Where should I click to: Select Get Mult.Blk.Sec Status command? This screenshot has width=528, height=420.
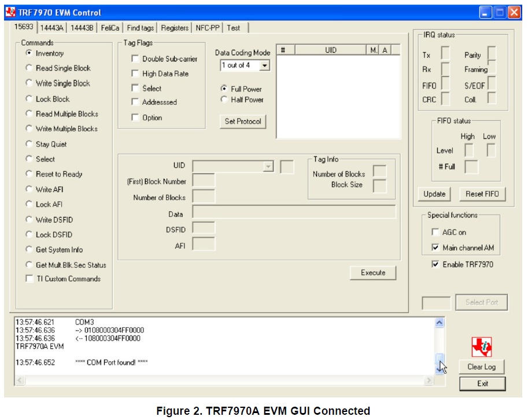(29, 265)
